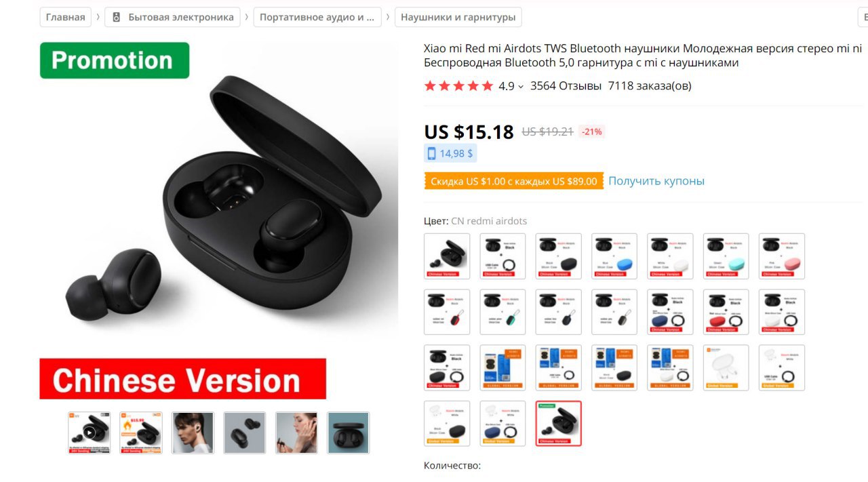
Task: Click the Получить купоны link
Action: point(656,181)
